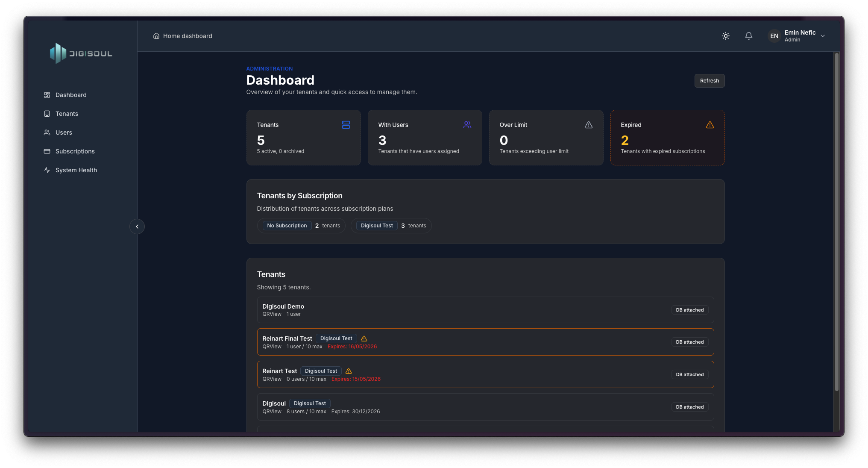Click the warning icon on Over Limit card
This screenshot has height=468, width=868.
[x=589, y=125]
